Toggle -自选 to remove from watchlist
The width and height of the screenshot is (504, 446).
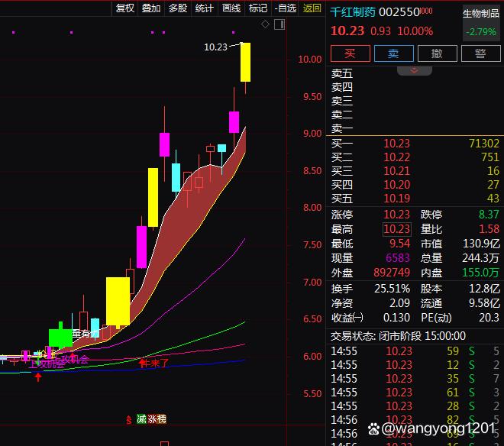(285, 8)
